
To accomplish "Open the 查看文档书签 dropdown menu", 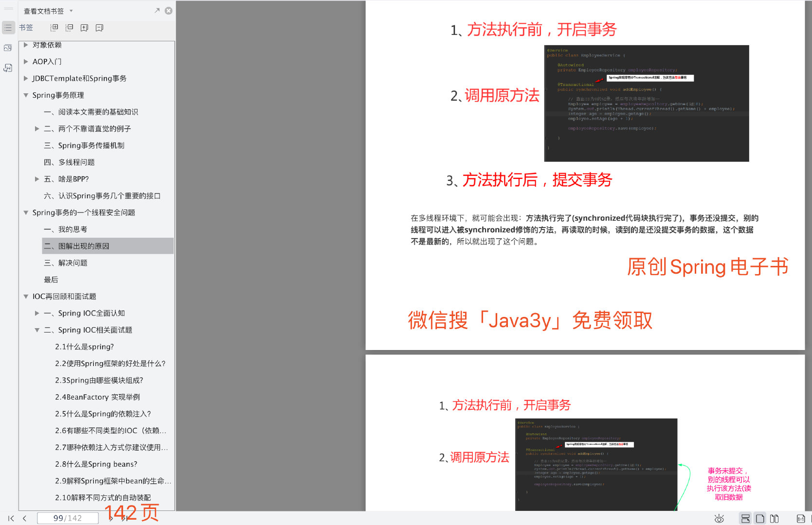I will [x=71, y=11].
